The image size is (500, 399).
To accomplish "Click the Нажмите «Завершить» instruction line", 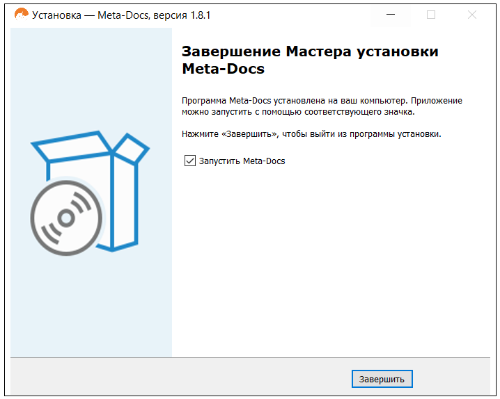I will point(311,134).
